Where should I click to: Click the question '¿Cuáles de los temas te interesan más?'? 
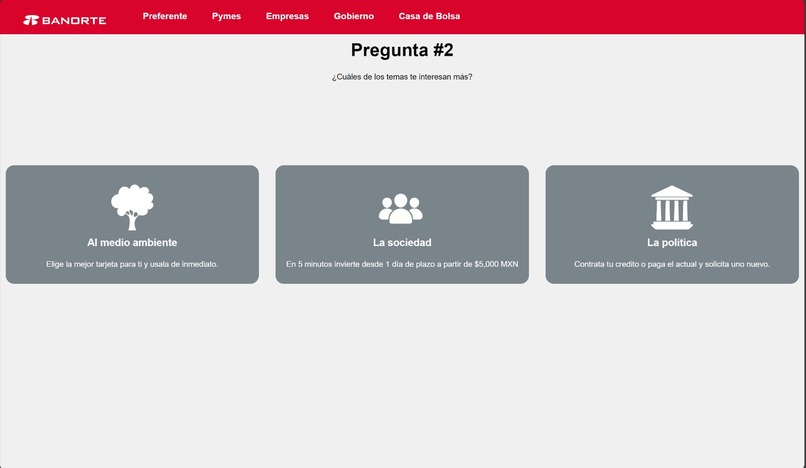click(402, 77)
